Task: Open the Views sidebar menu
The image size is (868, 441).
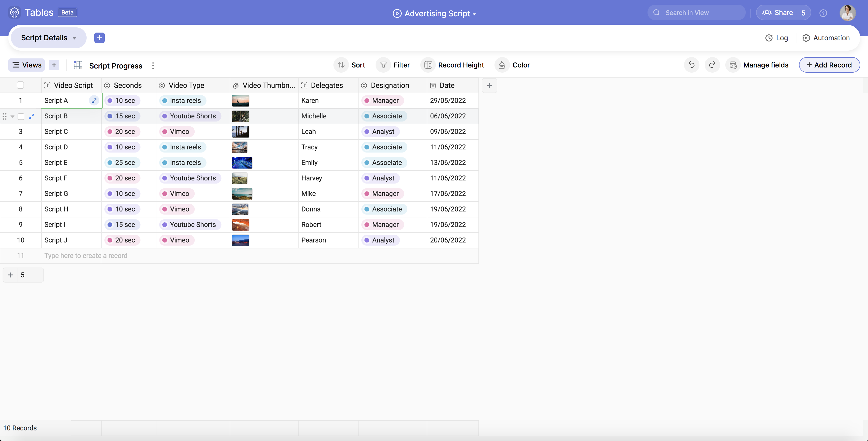Action: (27, 65)
